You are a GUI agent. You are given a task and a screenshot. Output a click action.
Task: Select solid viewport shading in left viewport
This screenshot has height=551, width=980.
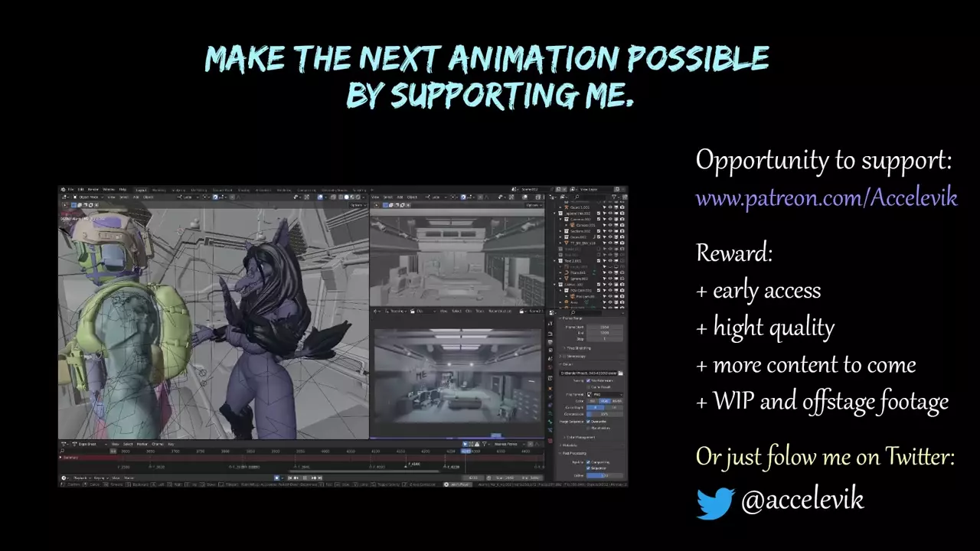pyautogui.click(x=348, y=197)
